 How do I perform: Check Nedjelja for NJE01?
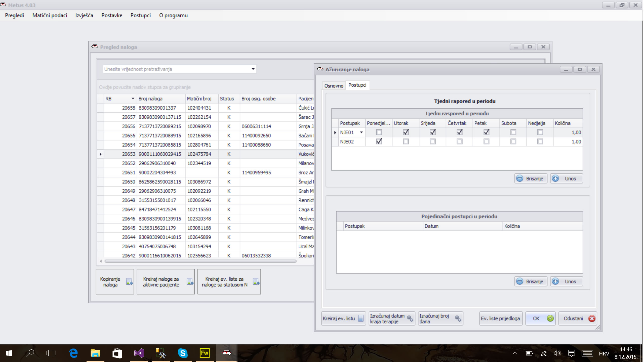[x=540, y=132]
